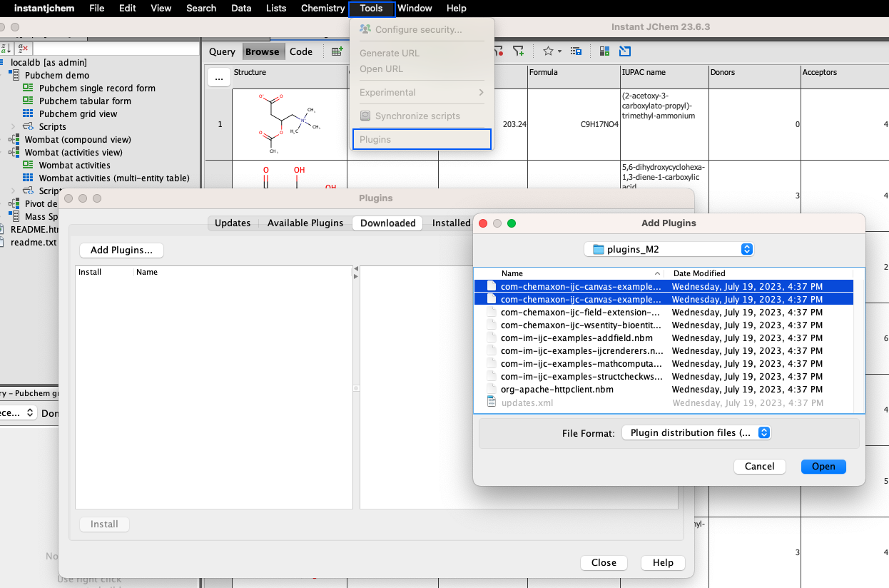Click the Add Plugins button
This screenshot has width=889, height=588.
coord(121,250)
